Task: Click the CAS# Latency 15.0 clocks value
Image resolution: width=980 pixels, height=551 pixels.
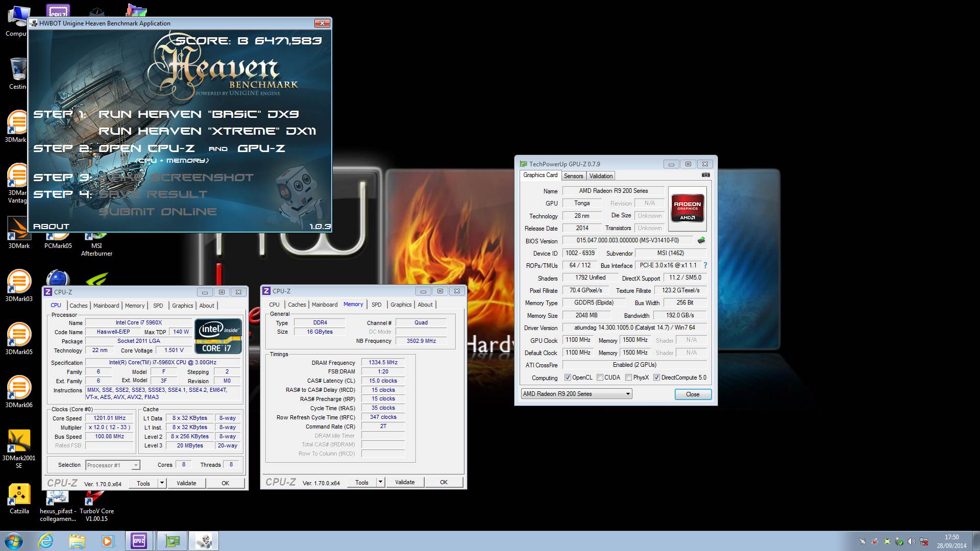Action: 383,381
